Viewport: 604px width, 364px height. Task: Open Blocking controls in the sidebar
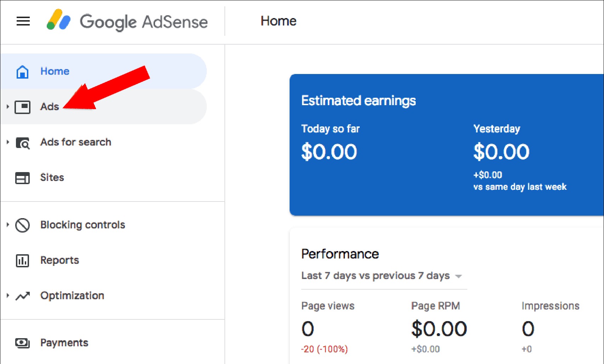pos(103,225)
